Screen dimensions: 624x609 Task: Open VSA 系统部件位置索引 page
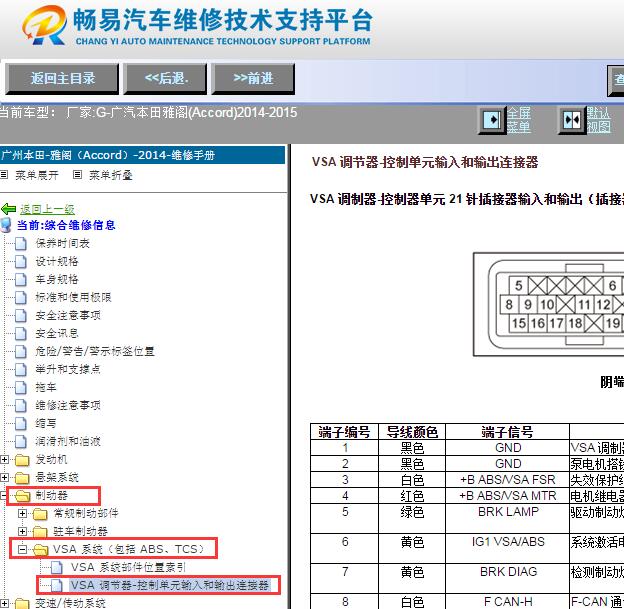[x=128, y=567]
